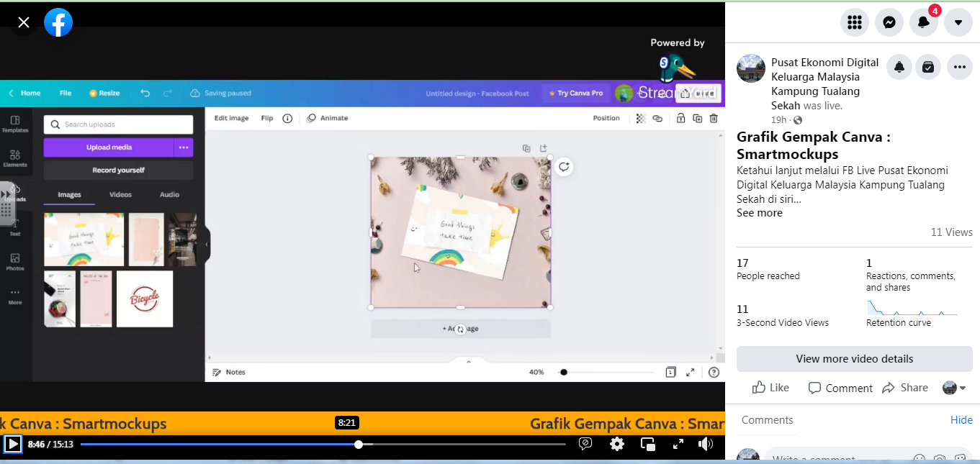Open the Photos panel in Canva
This screenshot has height=464, width=980.
click(x=15, y=262)
